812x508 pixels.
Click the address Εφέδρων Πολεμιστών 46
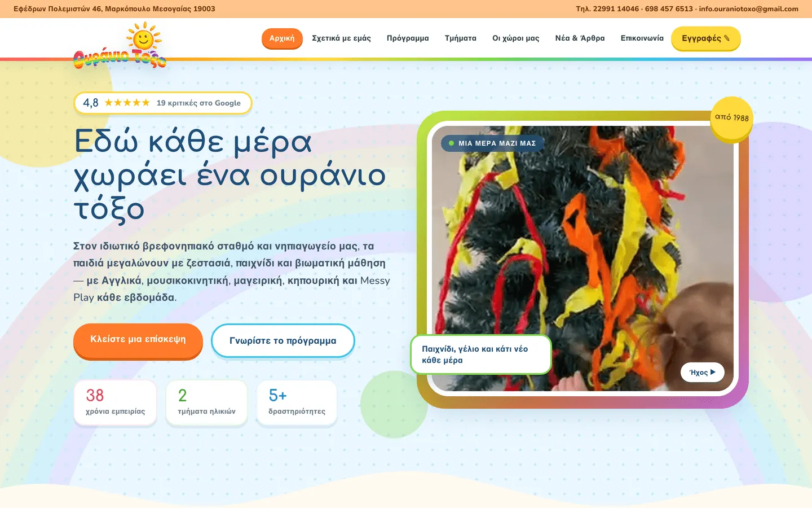click(114, 9)
